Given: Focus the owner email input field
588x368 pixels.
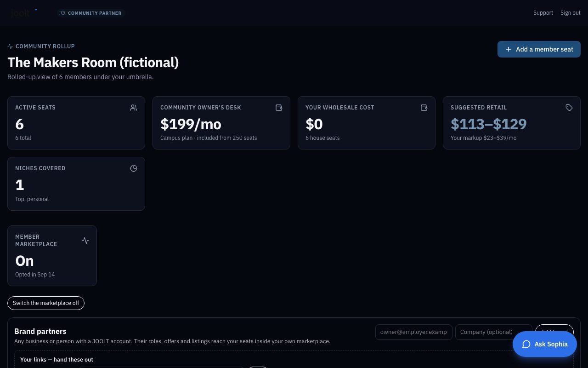Looking at the screenshot, I should point(414,332).
